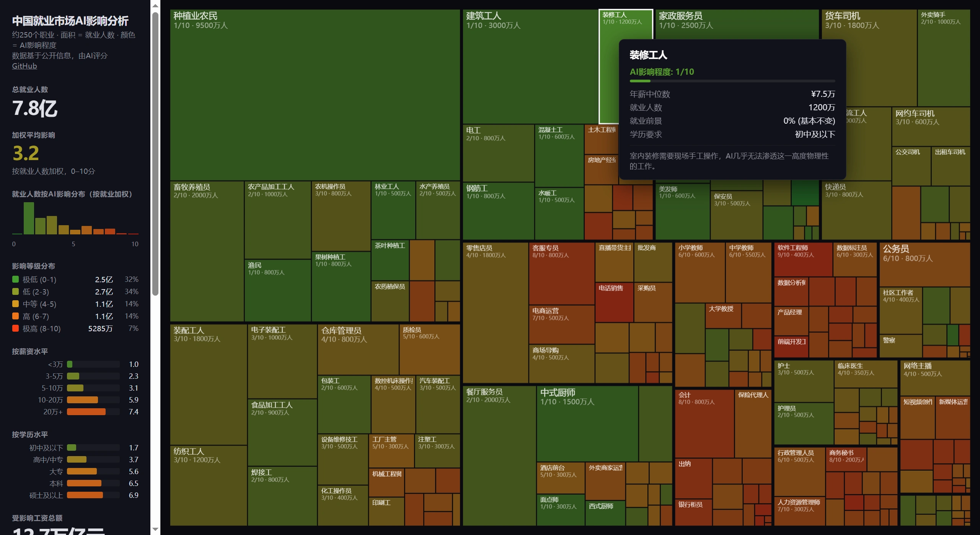Click the sidebar scroll down arrow
Screen dimensions: 980x535
[155, 529]
